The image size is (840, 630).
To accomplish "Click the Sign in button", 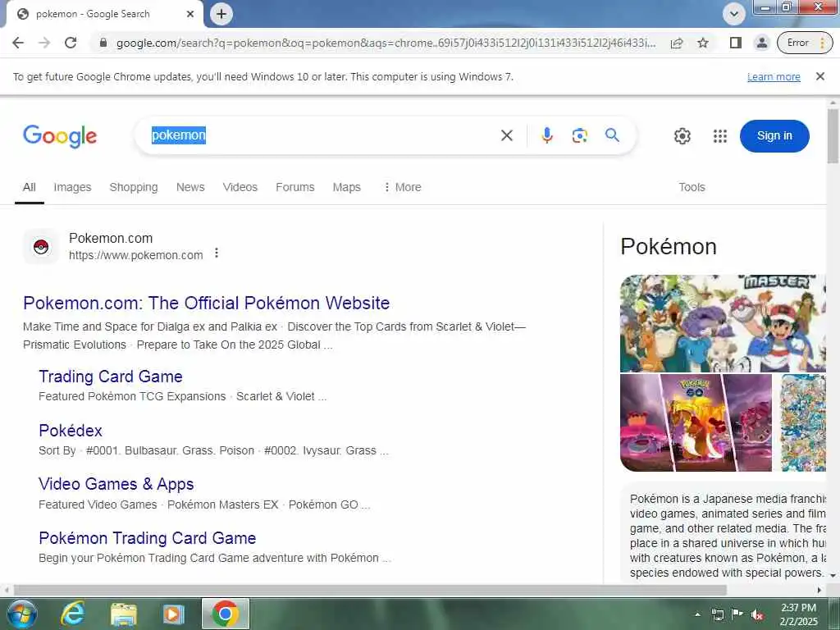I will click(x=774, y=136).
